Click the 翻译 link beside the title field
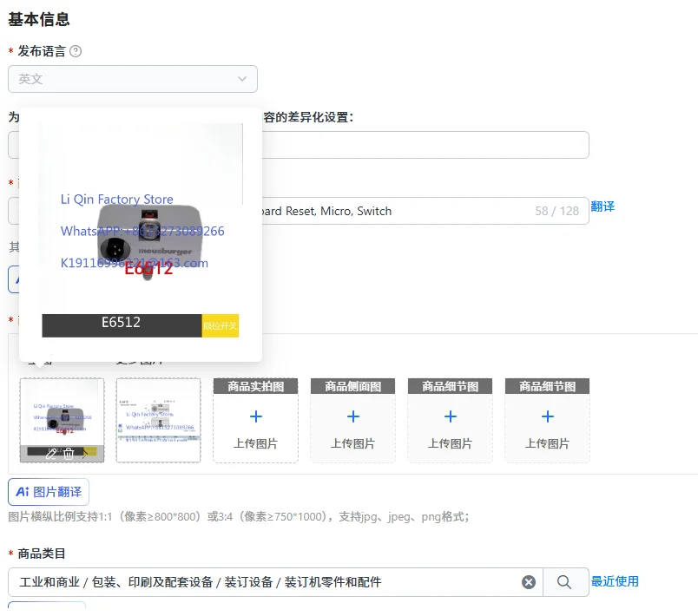 point(603,206)
